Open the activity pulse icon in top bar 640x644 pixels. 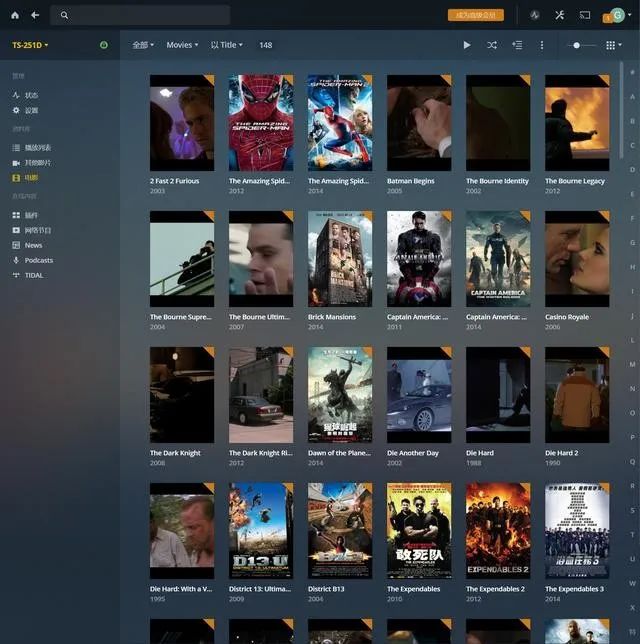534,15
